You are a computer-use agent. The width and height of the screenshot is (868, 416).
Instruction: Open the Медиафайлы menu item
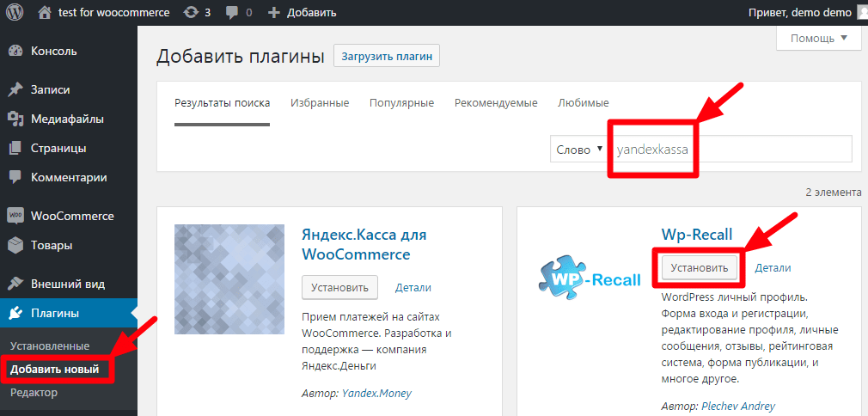(x=69, y=119)
